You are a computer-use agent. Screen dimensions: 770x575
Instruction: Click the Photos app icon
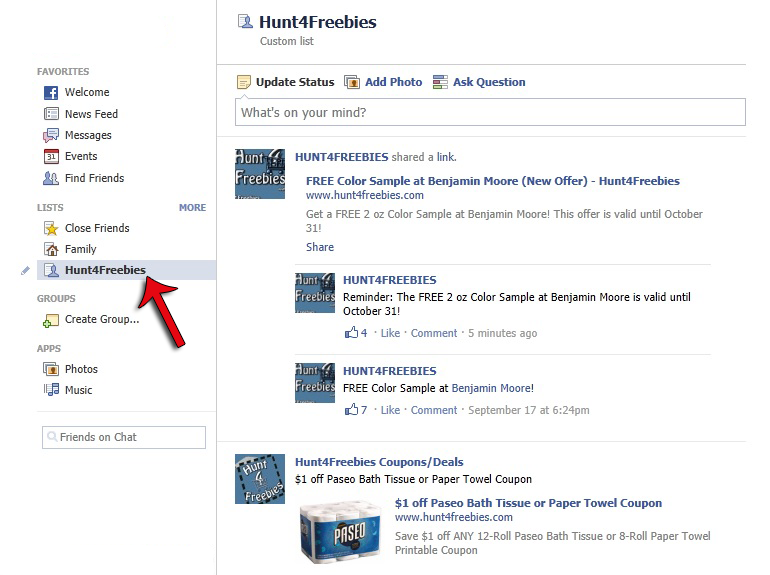[51, 369]
